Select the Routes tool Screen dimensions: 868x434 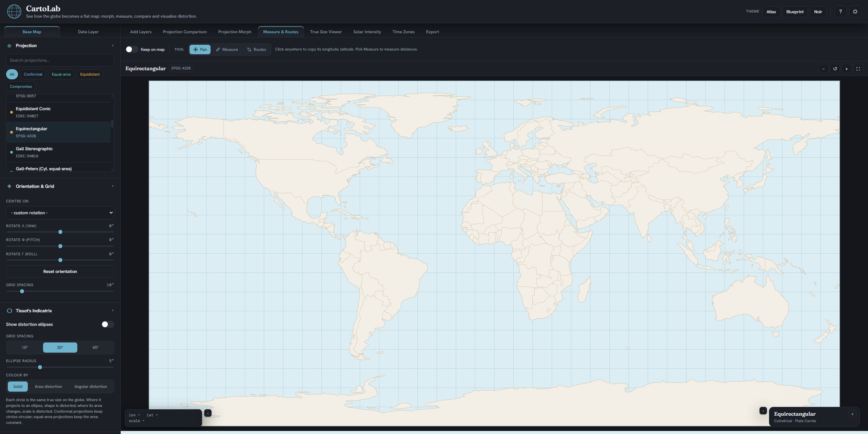(x=257, y=50)
